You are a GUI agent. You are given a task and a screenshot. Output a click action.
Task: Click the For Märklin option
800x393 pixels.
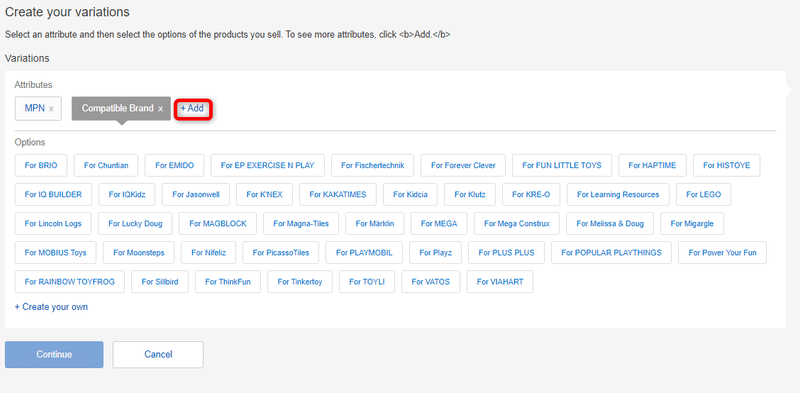(x=375, y=224)
